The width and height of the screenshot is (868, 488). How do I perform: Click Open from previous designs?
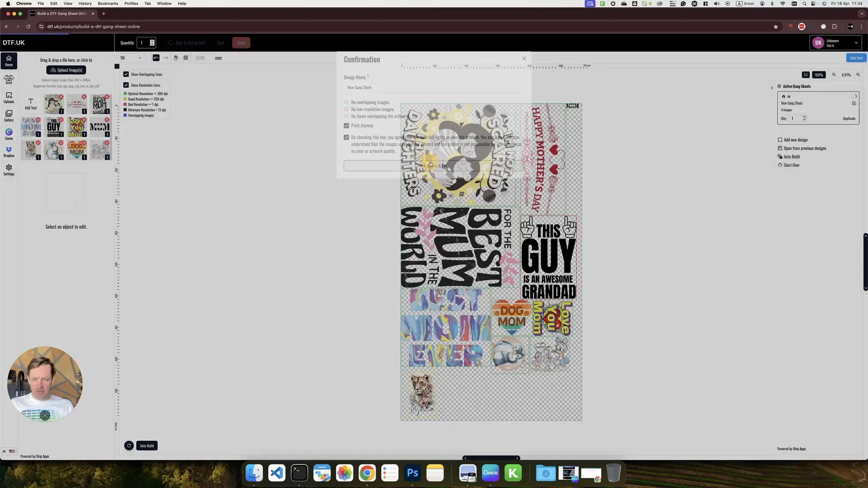click(802, 148)
